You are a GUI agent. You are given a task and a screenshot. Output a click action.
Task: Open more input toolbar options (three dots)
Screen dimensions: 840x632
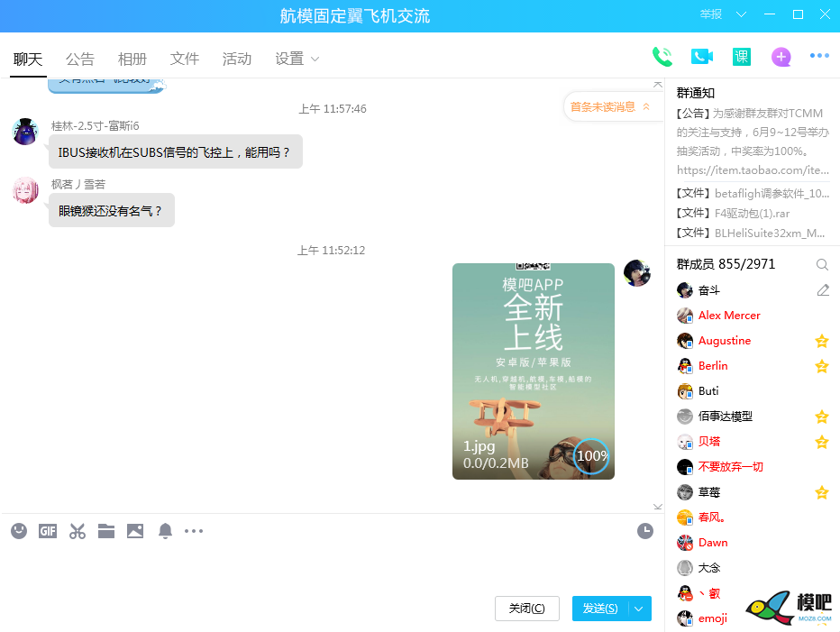pyautogui.click(x=194, y=531)
